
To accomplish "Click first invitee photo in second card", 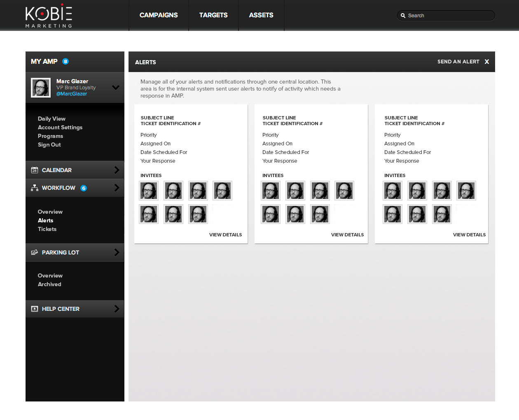I will (x=271, y=191).
